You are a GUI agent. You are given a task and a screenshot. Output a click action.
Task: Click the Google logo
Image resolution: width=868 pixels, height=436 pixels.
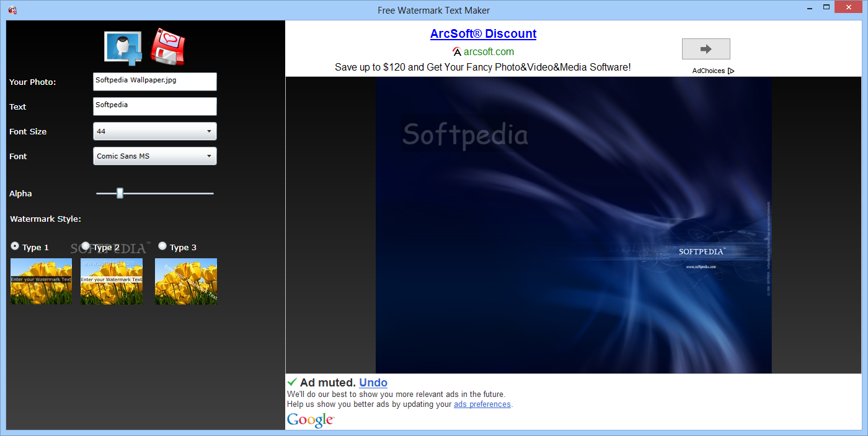point(311,420)
